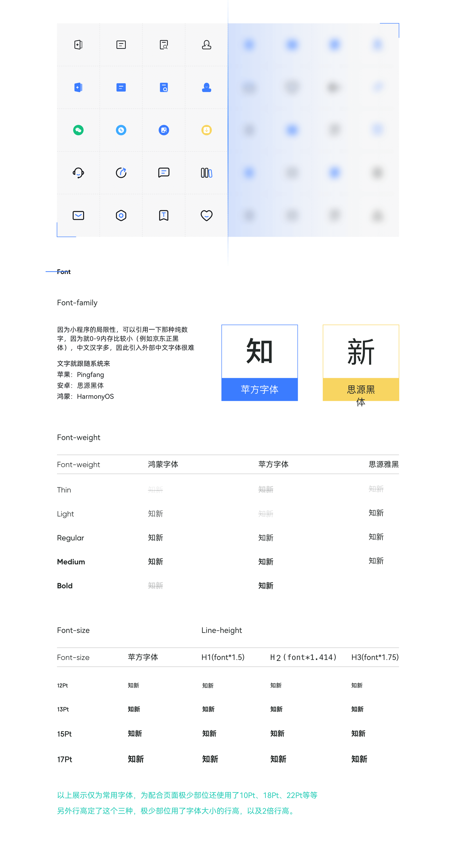This screenshot has width=456, height=868.
Task: Click the heart favorite outline icon
Action: [x=206, y=215]
